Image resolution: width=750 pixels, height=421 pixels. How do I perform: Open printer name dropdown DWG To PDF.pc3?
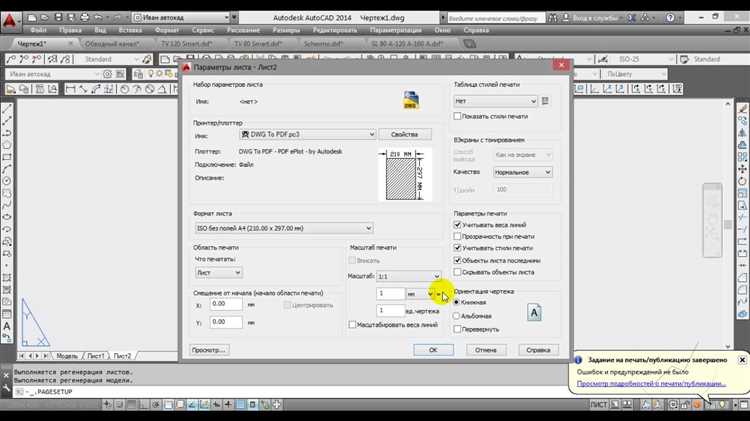308,134
